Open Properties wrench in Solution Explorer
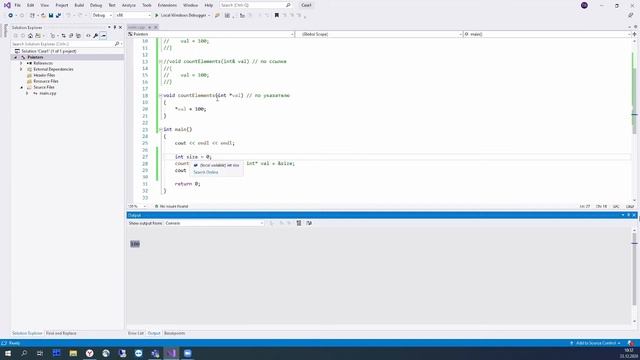The height and width of the screenshot is (360, 640). 96,36
